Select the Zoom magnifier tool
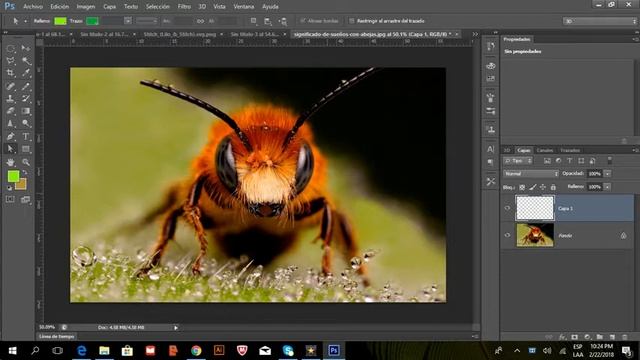The width and height of the screenshot is (640, 360). (x=26, y=162)
